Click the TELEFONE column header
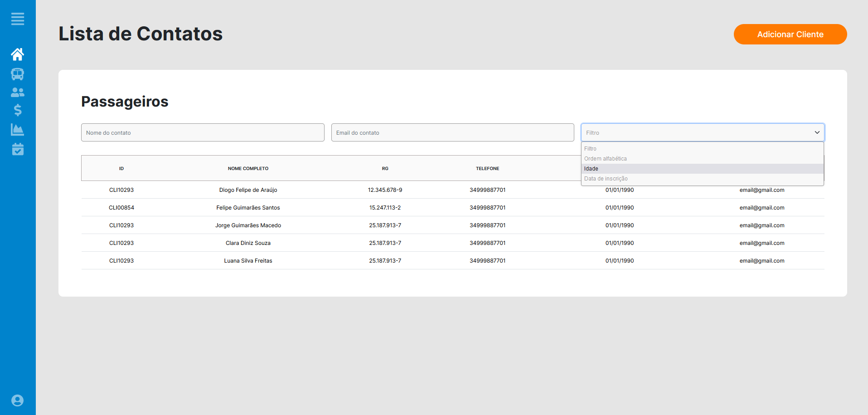 [487, 169]
